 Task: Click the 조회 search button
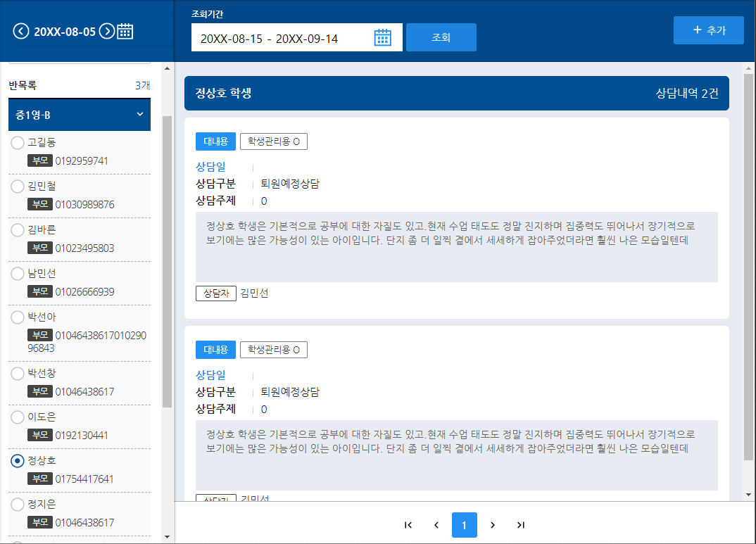441,38
